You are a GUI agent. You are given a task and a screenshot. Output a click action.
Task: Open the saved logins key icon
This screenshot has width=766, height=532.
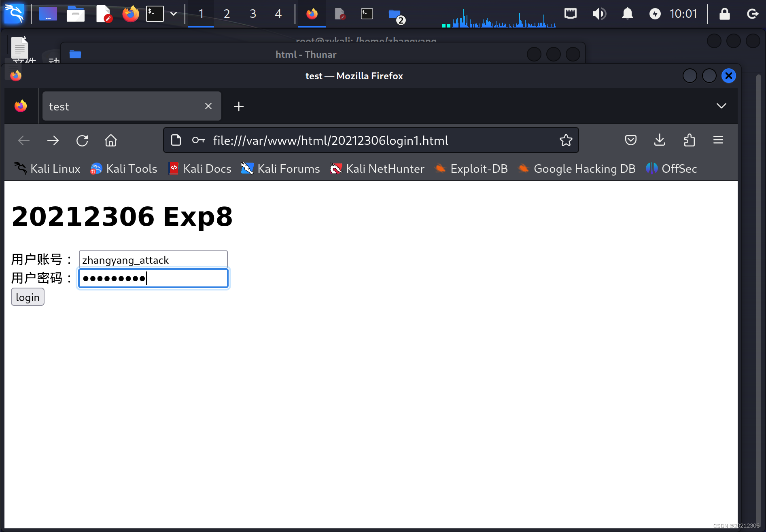198,140
